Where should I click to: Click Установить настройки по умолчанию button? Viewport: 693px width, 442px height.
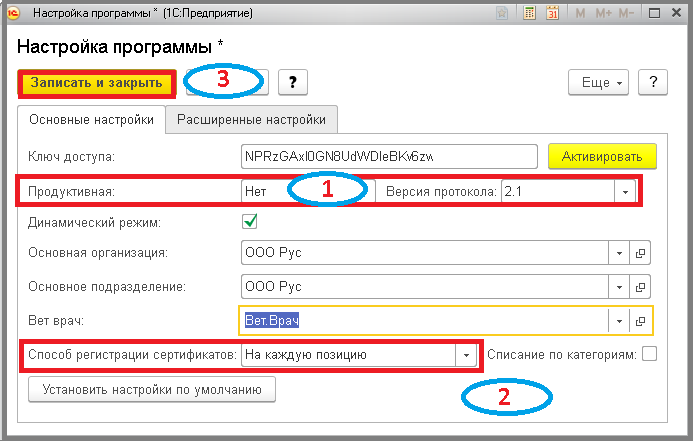pyautogui.click(x=152, y=389)
